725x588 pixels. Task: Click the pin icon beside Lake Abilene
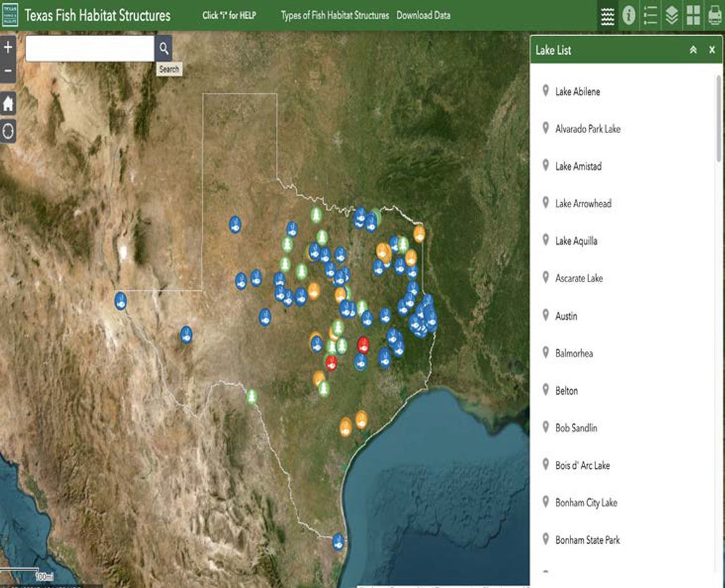(x=546, y=90)
